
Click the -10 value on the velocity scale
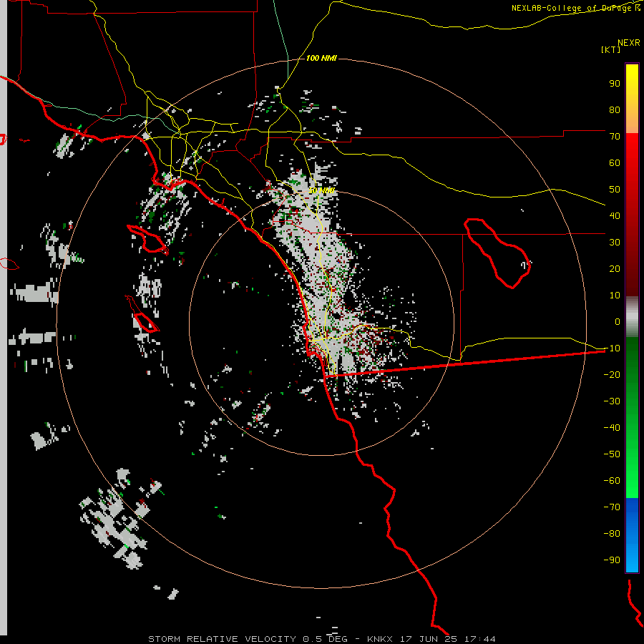pos(612,348)
